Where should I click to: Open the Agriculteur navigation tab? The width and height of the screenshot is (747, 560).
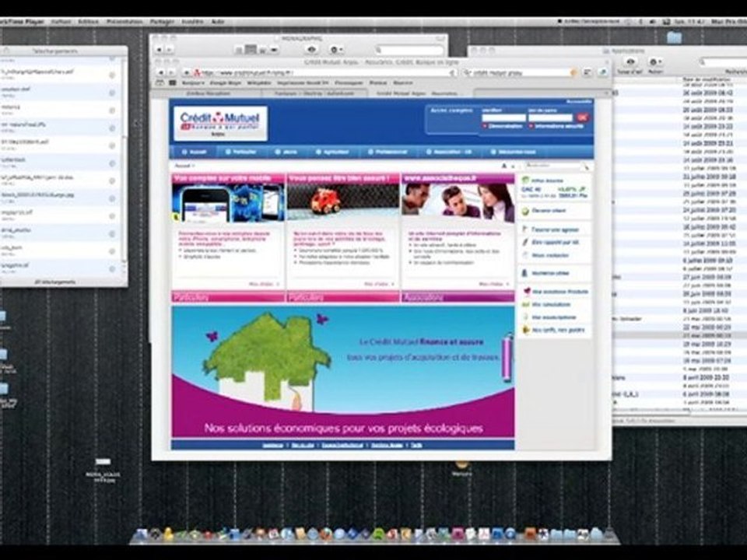pyautogui.click(x=332, y=152)
